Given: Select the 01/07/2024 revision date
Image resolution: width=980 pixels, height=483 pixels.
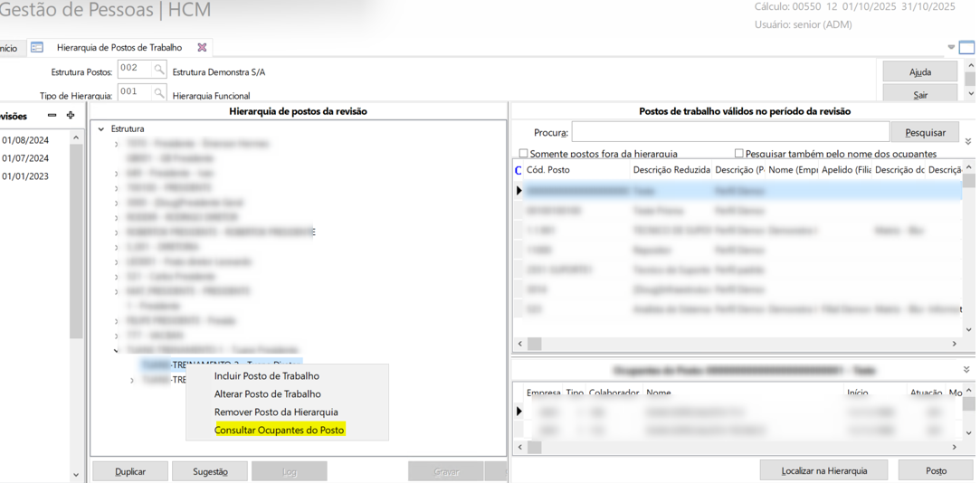Looking at the screenshot, I should (25, 158).
